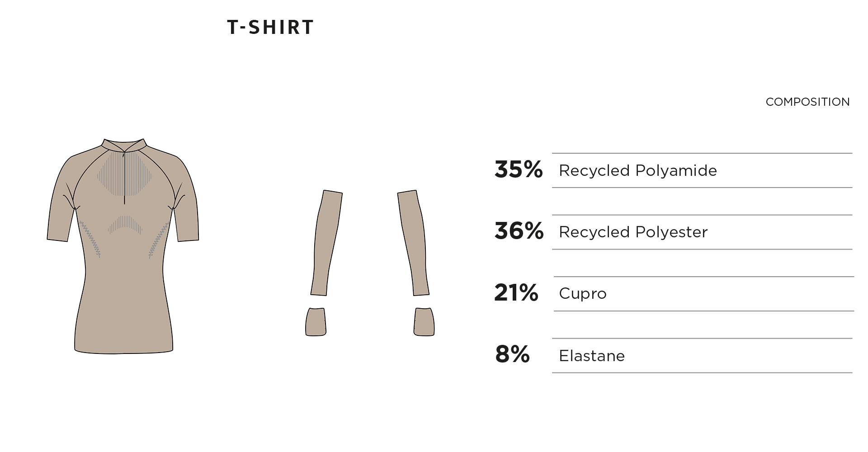Viewport: 868px width, 452px height.
Task: Click the right wrist cuff illustration
Action: click(424, 322)
